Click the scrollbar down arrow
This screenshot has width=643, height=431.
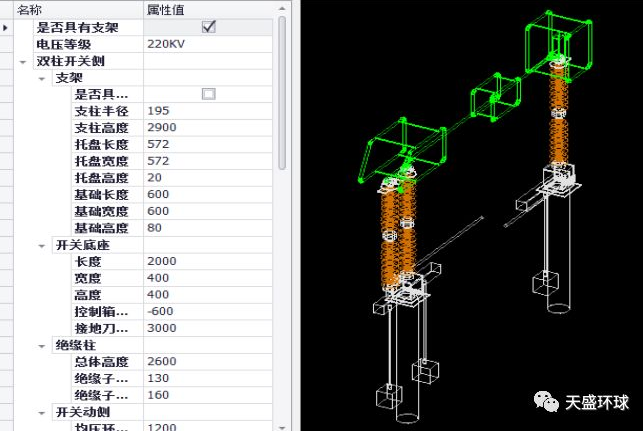coord(282,427)
